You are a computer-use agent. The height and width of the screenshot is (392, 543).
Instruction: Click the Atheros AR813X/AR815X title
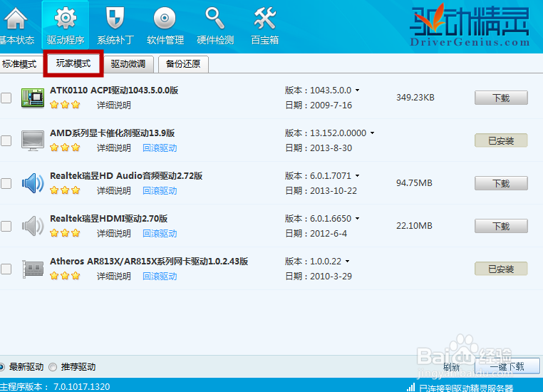click(x=149, y=262)
